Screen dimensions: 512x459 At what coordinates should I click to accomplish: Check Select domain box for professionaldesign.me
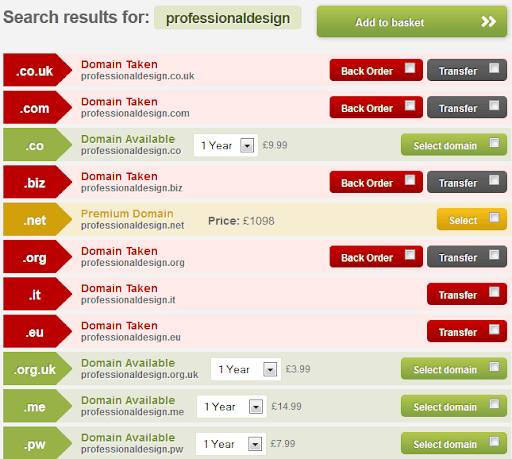tap(494, 404)
